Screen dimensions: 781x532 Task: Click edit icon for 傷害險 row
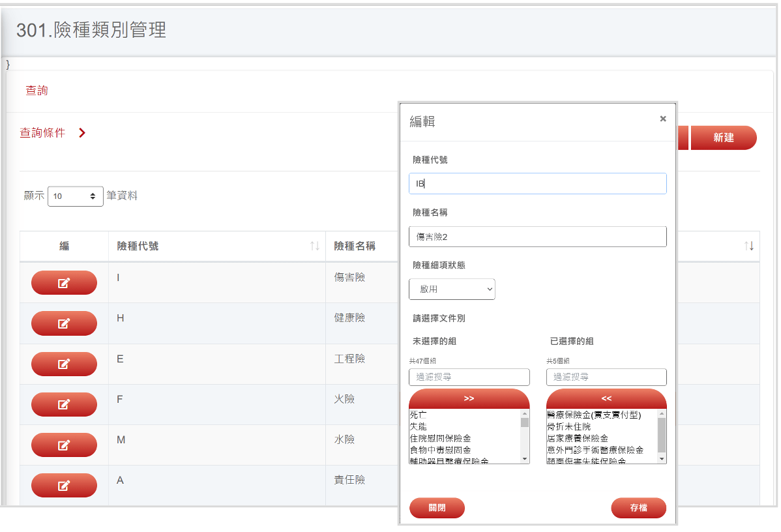(64, 283)
